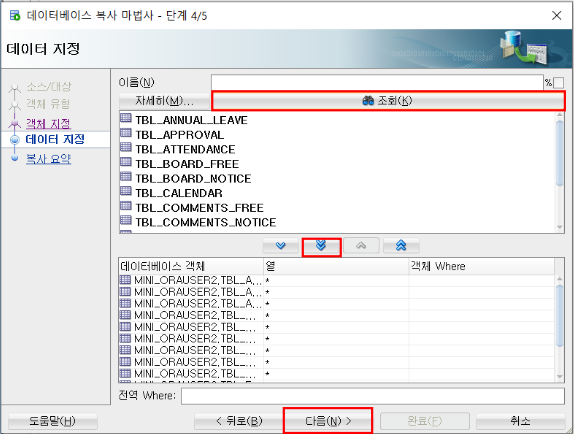Image resolution: width=574 pixels, height=434 pixels.
Task: Select table TBL_BOARD_FREE in list
Action: point(187,164)
